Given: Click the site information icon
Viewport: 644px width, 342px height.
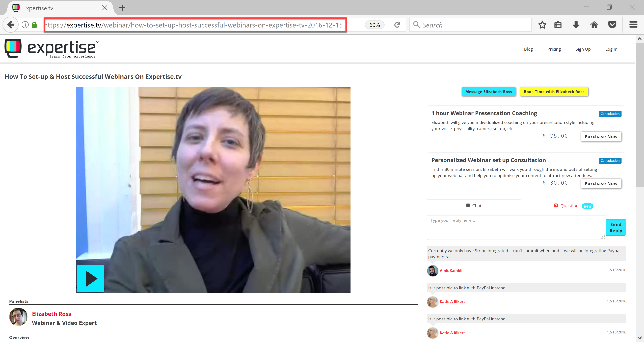Looking at the screenshot, I should coord(25,25).
